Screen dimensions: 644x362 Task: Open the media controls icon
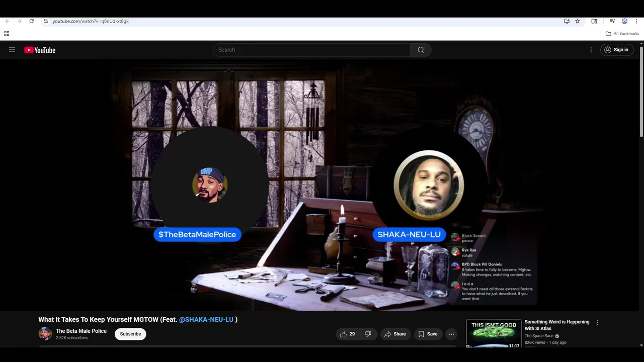point(612,21)
